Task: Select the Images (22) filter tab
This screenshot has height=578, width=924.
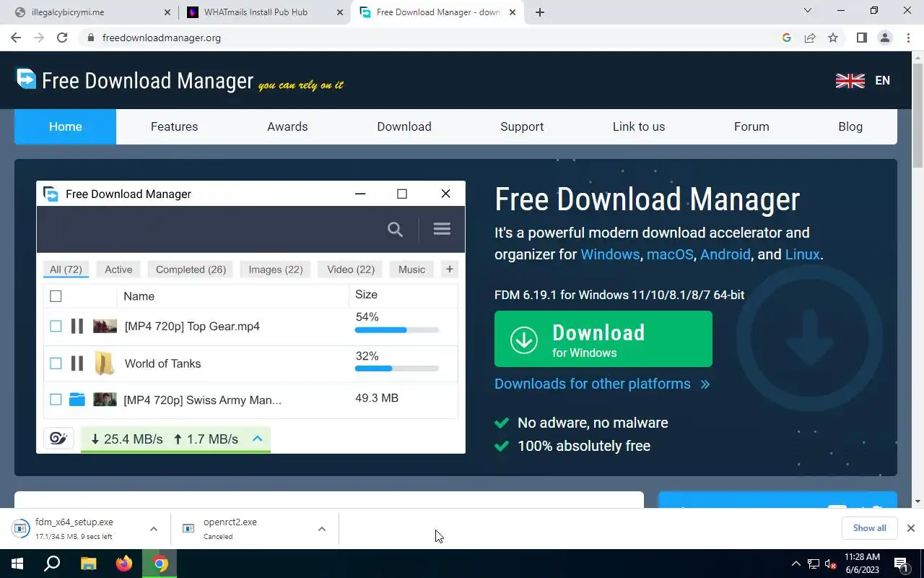Action: (276, 269)
